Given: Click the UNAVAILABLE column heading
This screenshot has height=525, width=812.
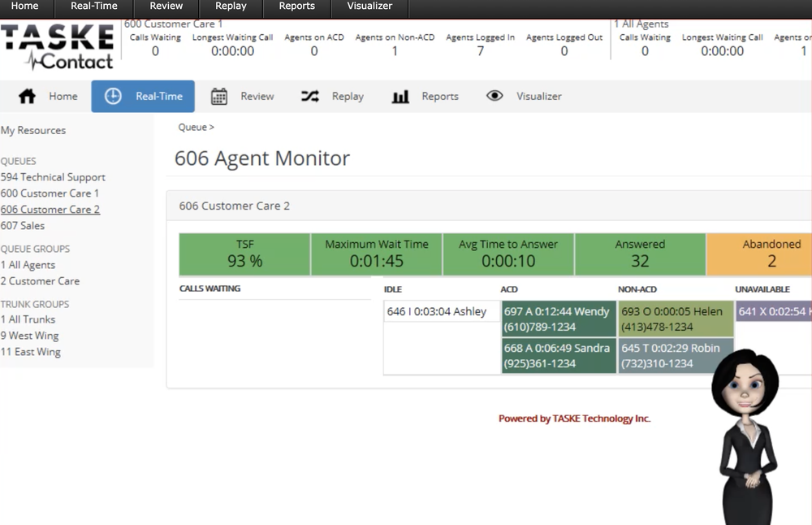Looking at the screenshot, I should pyautogui.click(x=762, y=289).
